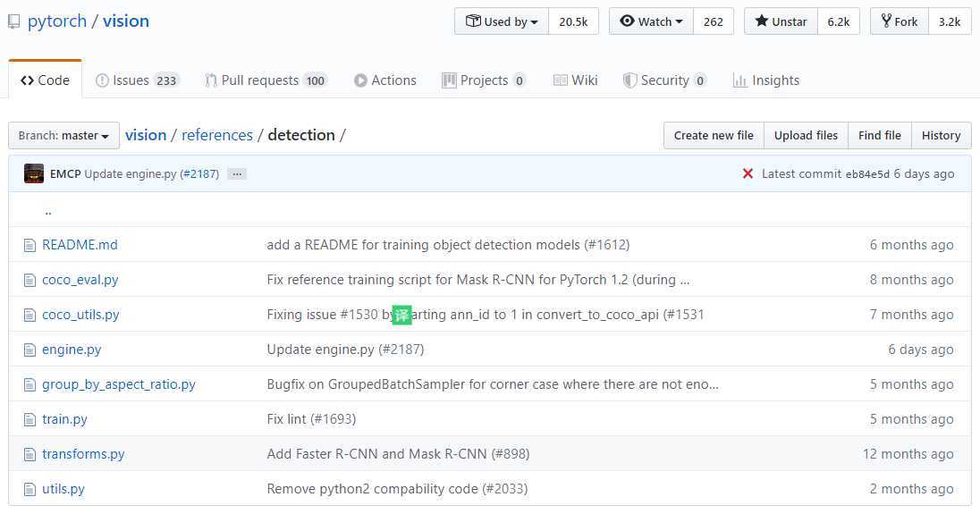Viewport: 980px width, 514px height.
Task: Open the Actions tab
Action: tap(385, 80)
